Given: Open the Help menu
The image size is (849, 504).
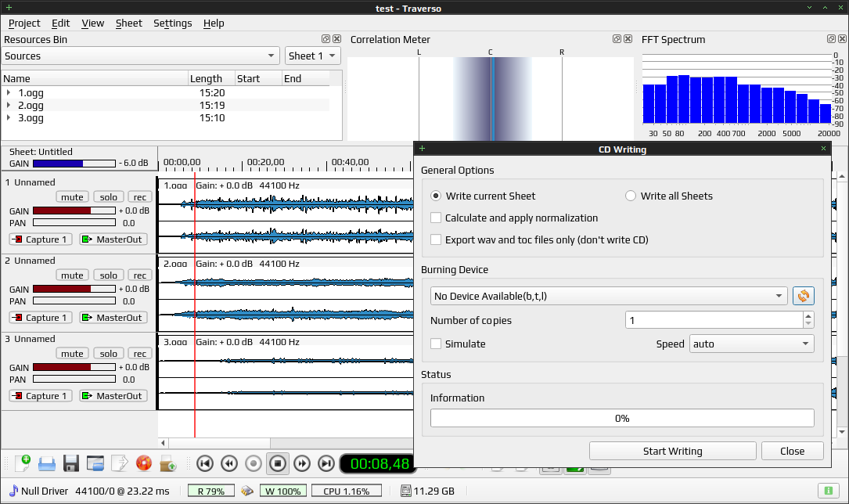Looking at the screenshot, I should (x=214, y=23).
